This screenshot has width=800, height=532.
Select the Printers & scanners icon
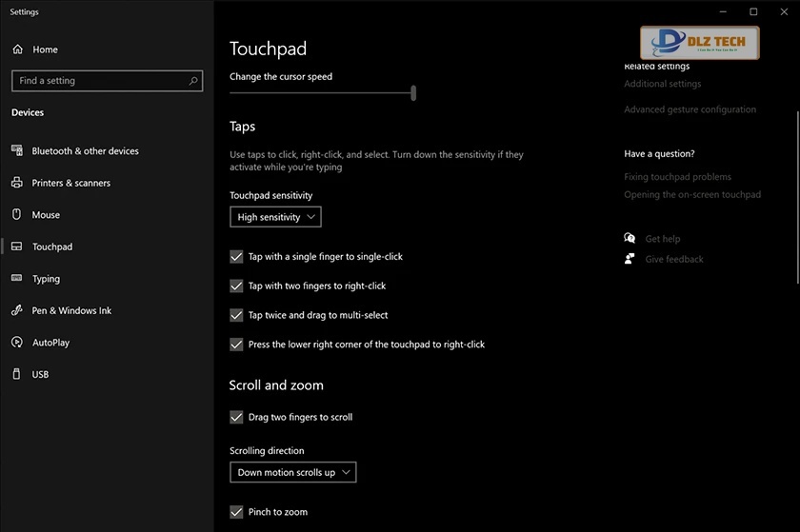[17, 183]
